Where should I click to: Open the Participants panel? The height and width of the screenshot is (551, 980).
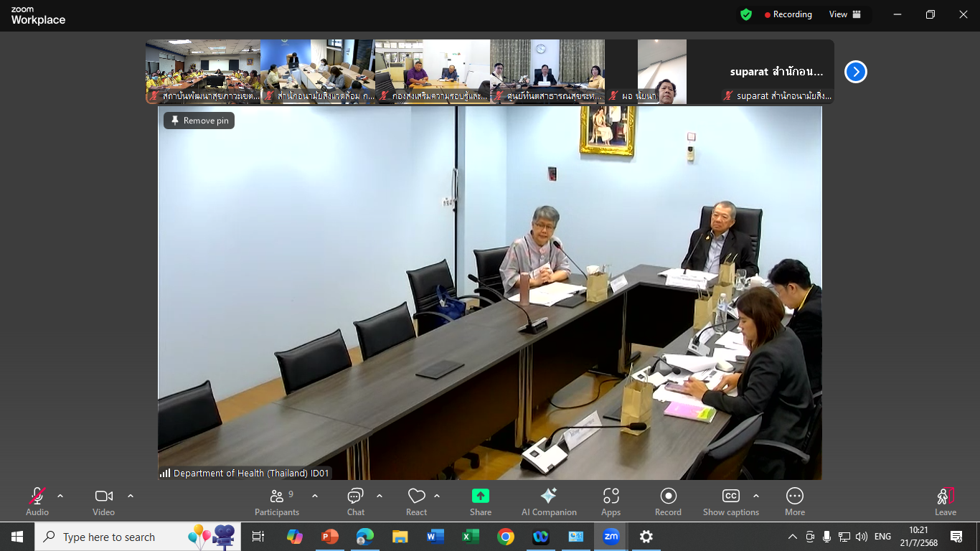(276, 501)
